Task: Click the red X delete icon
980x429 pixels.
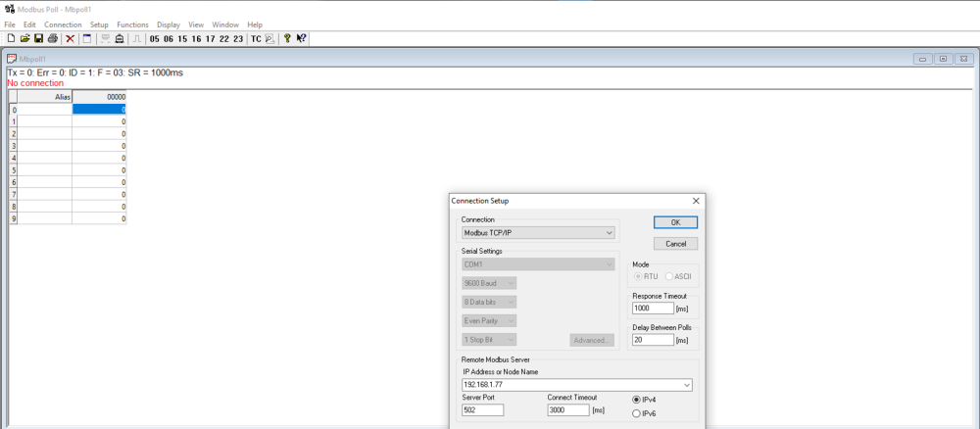Action: click(x=70, y=39)
